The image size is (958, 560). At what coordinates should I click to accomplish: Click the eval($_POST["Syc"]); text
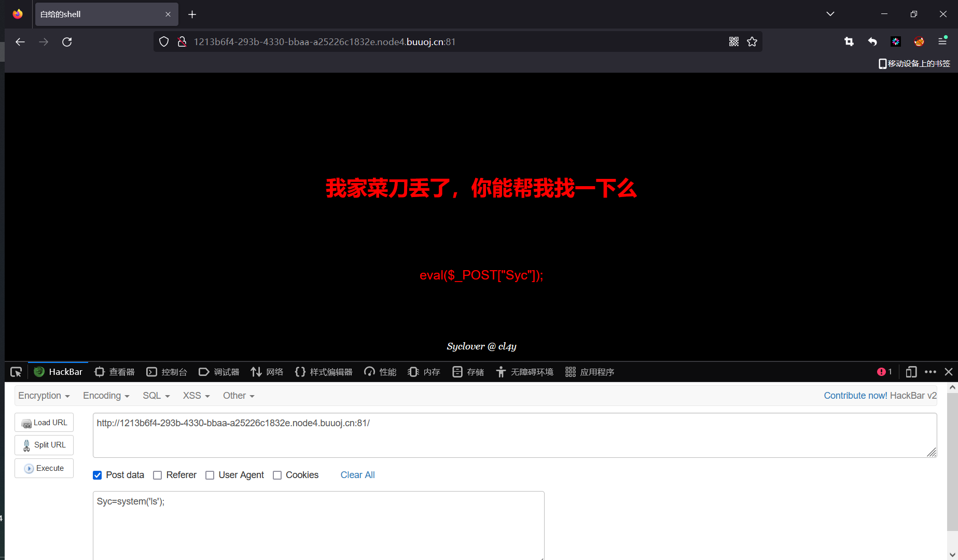pos(481,275)
